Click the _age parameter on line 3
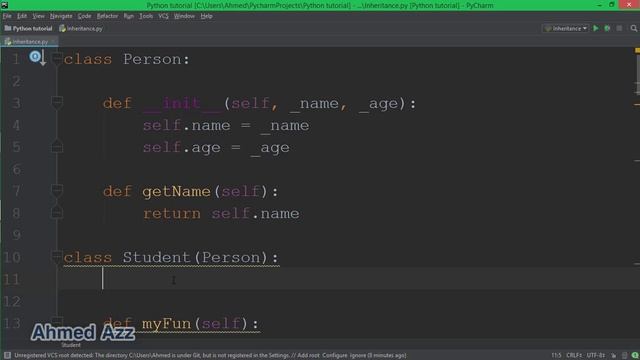The height and width of the screenshot is (360, 640). coord(378,104)
